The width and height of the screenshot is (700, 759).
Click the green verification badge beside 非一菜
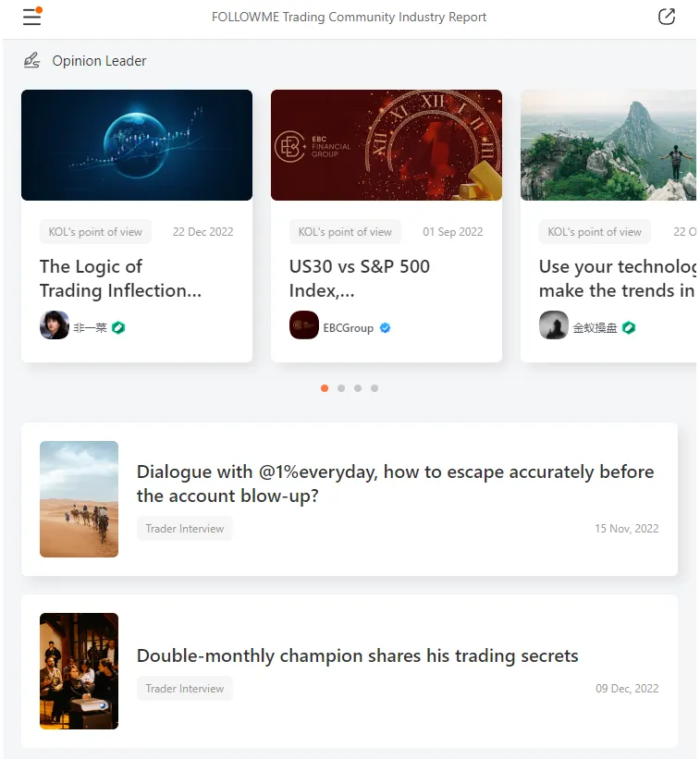118,327
